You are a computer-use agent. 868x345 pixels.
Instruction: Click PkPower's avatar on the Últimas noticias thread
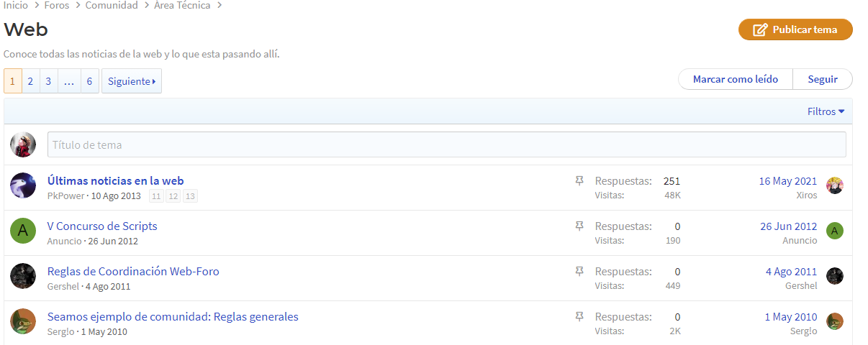coord(23,185)
